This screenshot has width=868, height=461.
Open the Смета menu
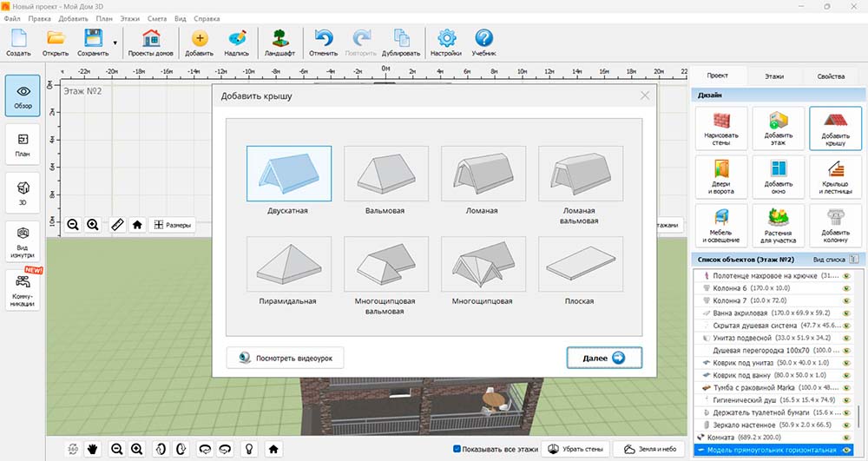tap(157, 17)
